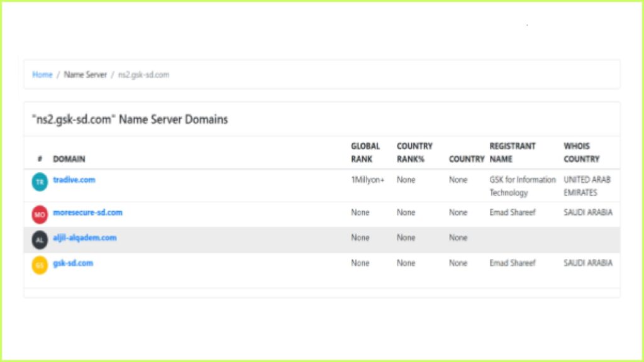Click the Name Server breadcrumb

click(86, 75)
